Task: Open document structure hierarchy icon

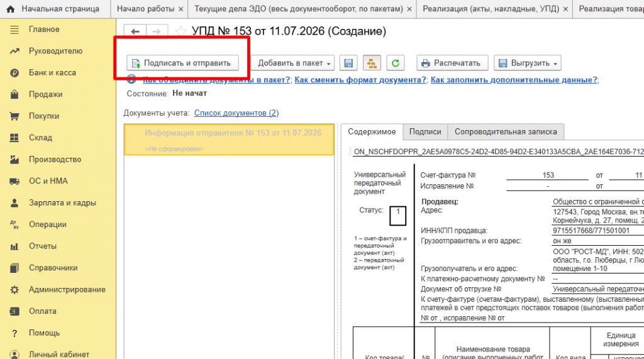Action: point(372,64)
